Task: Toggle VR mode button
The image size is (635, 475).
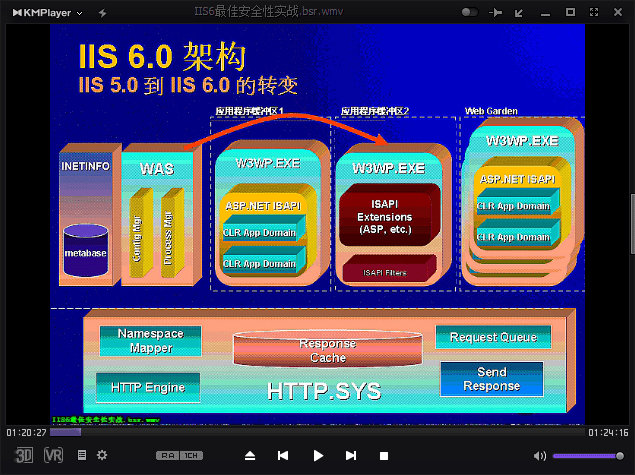Action: pos(53,456)
